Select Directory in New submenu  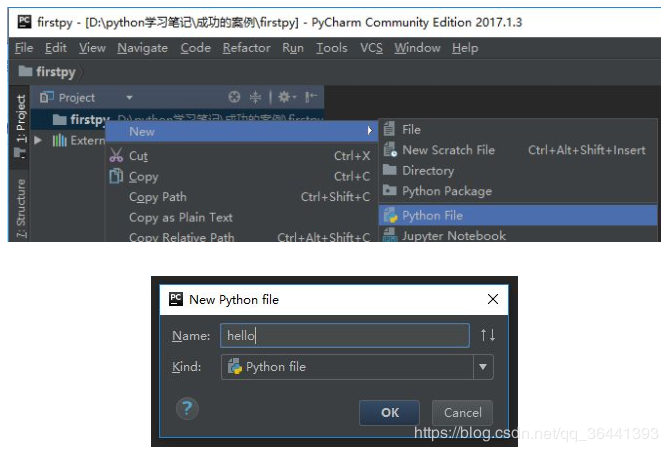518,170
